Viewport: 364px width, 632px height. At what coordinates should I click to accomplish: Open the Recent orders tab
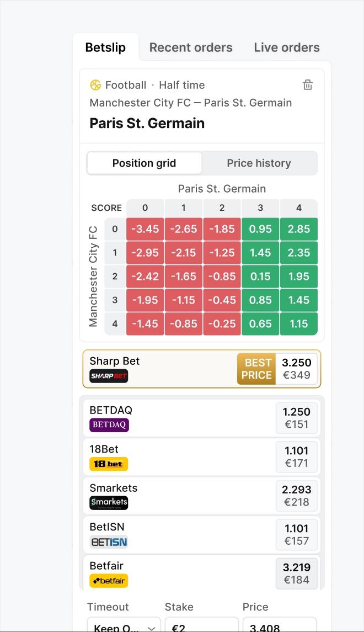coord(191,47)
